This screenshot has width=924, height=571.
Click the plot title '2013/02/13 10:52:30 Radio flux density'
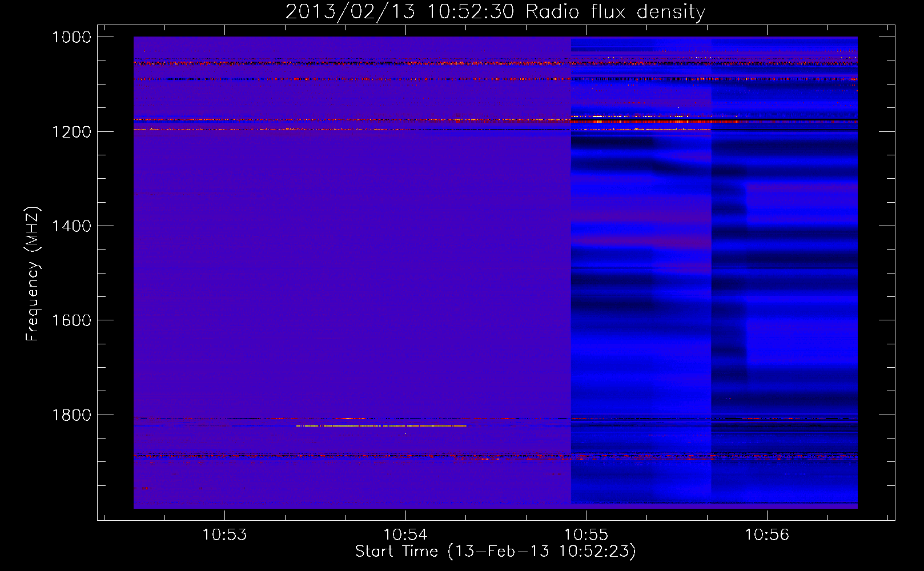pyautogui.click(x=495, y=11)
